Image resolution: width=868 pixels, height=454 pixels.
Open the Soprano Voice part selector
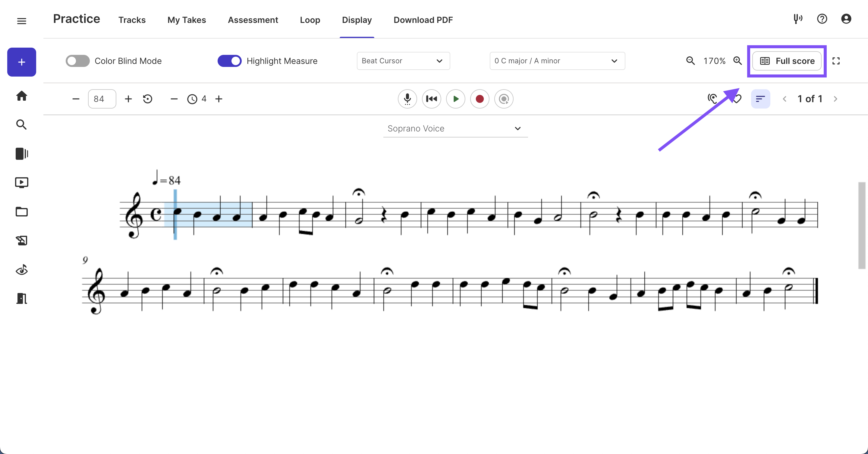455,128
